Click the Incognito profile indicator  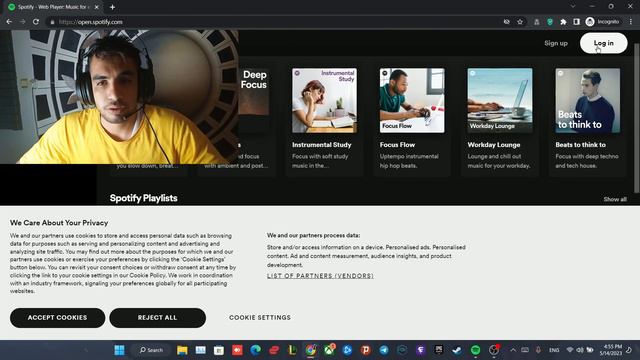[x=602, y=22]
